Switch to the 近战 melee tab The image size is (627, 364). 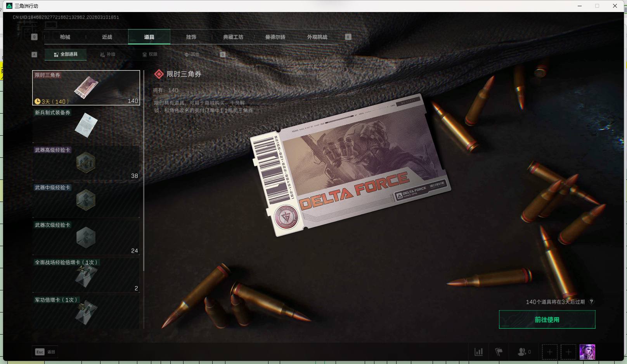point(107,37)
